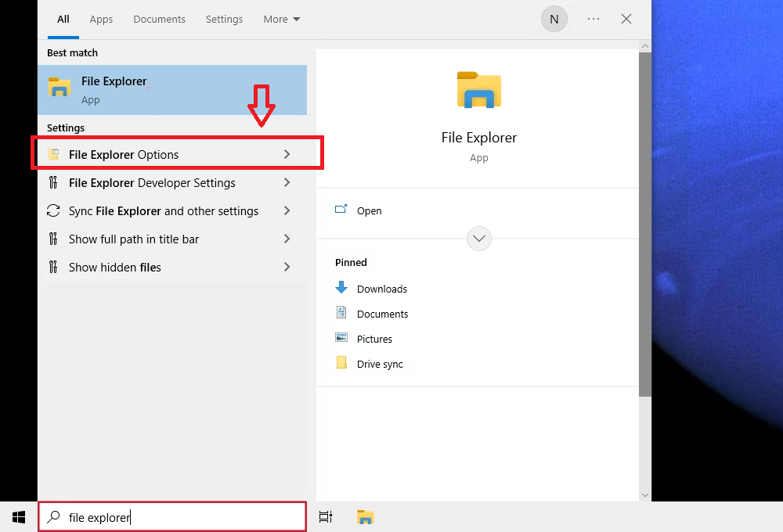This screenshot has width=783, height=532.
Task: Switch to the Apps search tab
Action: click(101, 20)
